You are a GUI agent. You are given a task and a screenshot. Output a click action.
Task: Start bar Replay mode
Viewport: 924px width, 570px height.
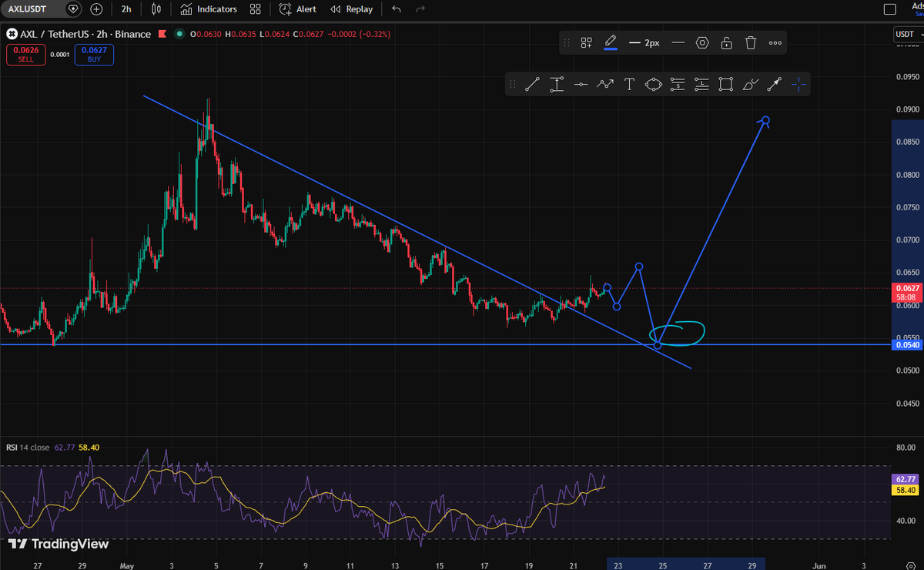tap(352, 9)
